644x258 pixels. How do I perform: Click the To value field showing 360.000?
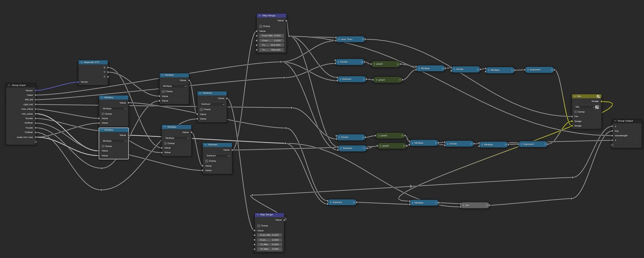pyautogui.click(x=271, y=45)
